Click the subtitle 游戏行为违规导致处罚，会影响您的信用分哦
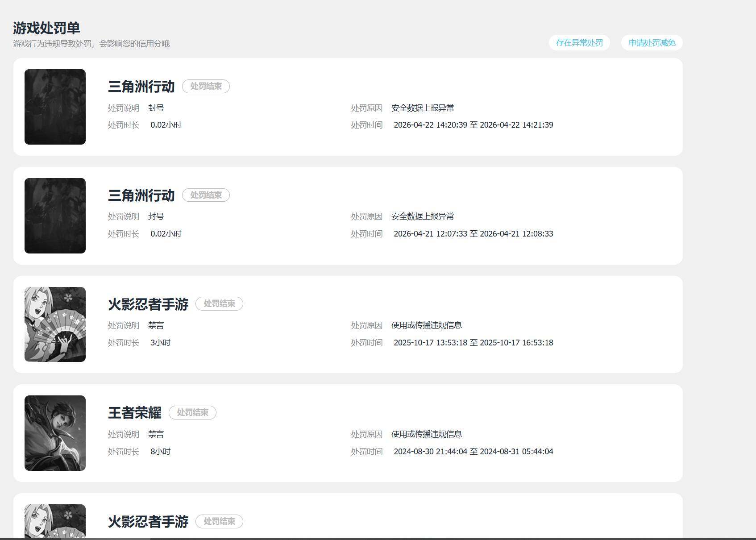 91,44
